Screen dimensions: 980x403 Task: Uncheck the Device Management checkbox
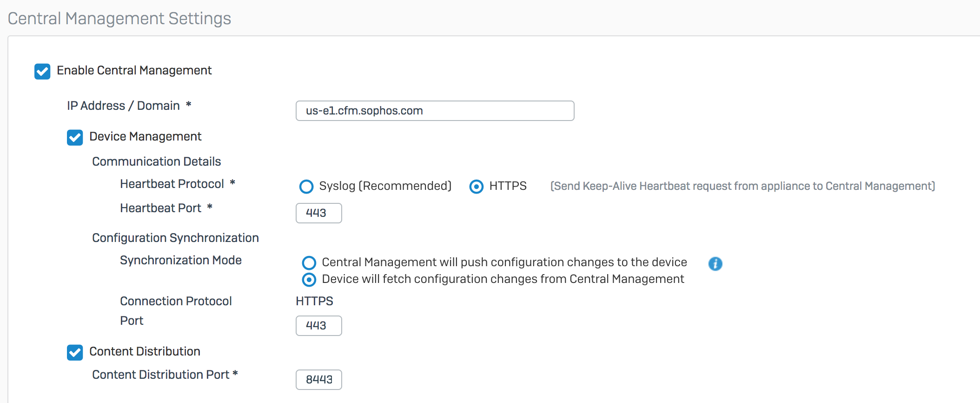click(x=75, y=138)
